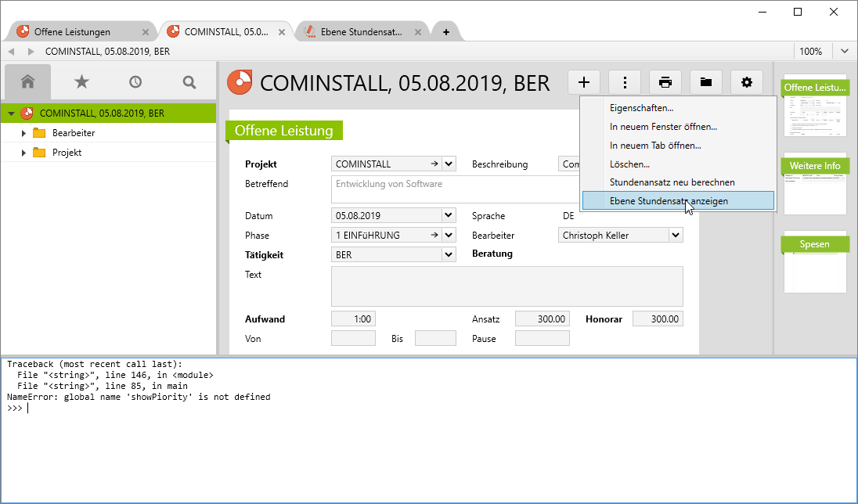Open the Datum dropdown arrow

449,215
